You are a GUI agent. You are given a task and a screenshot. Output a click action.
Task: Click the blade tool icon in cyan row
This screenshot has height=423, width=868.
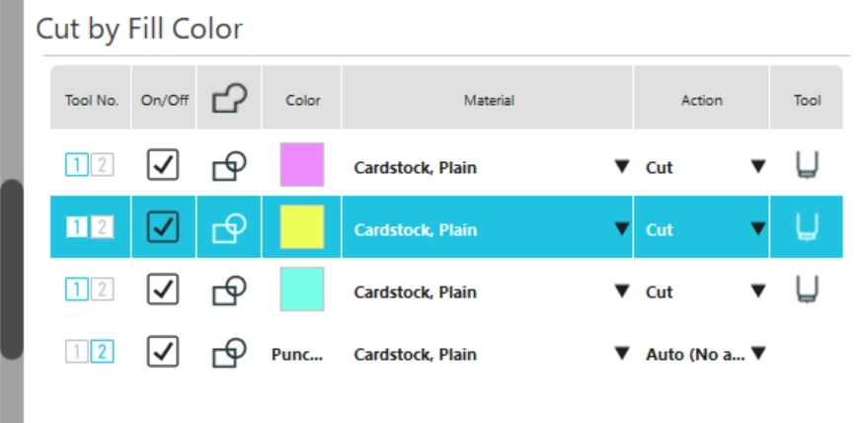coord(807,291)
